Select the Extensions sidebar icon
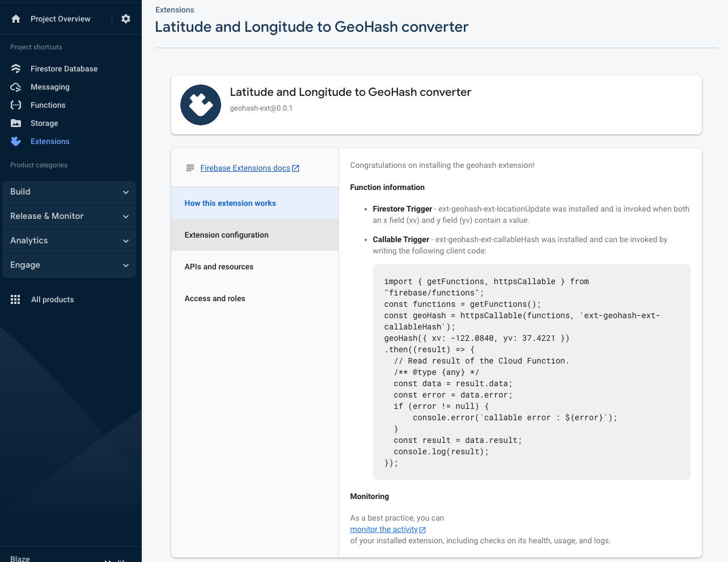The height and width of the screenshot is (562, 728). tap(15, 141)
